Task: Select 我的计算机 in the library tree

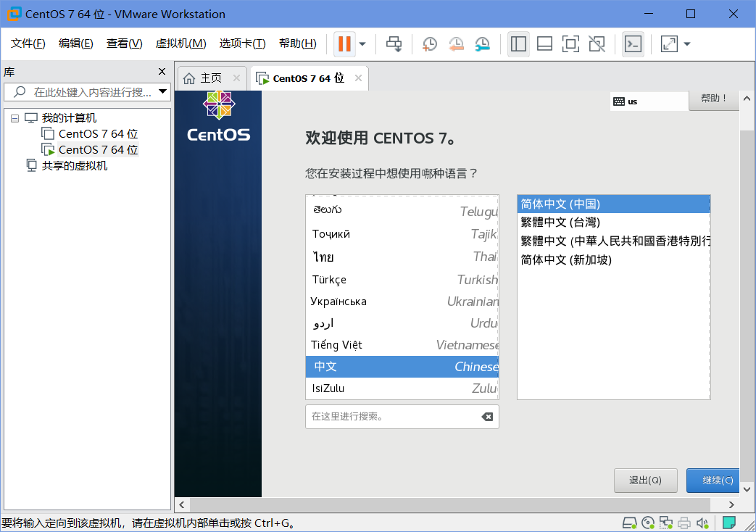Action: (69, 117)
